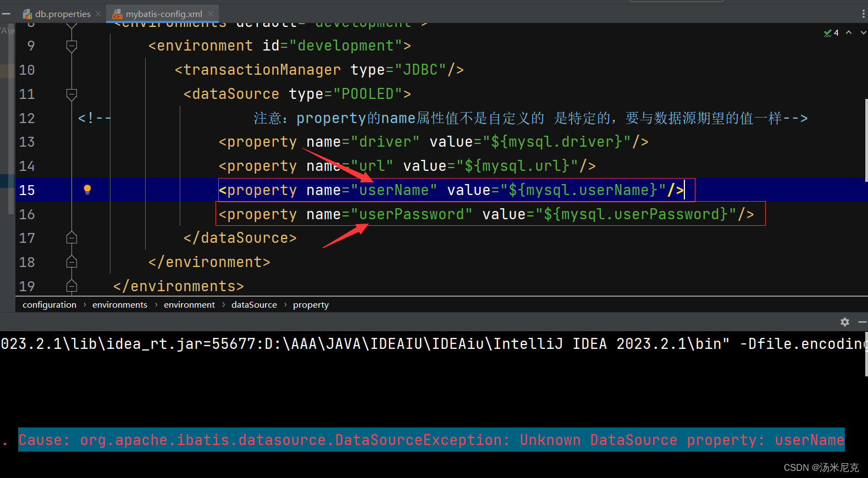Click the ${mysql.userName} value text
This screenshot has height=478, width=868.
[x=583, y=190]
